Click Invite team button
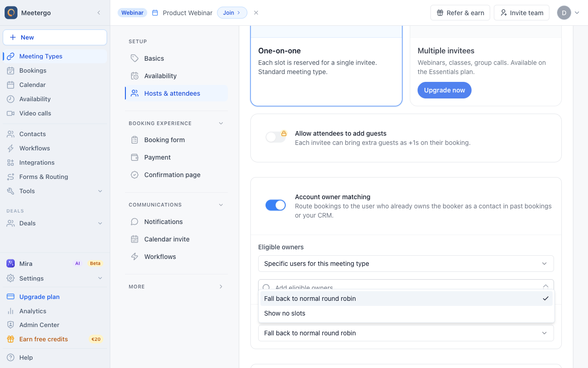This screenshot has width=588, height=368. pyautogui.click(x=522, y=13)
